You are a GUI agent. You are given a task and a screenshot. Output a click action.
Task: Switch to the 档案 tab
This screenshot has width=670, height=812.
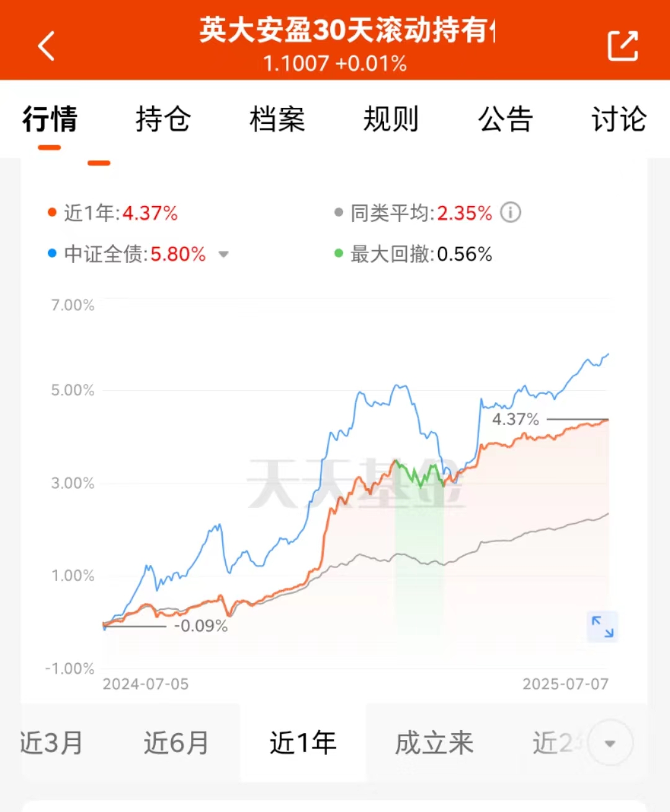(277, 119)
